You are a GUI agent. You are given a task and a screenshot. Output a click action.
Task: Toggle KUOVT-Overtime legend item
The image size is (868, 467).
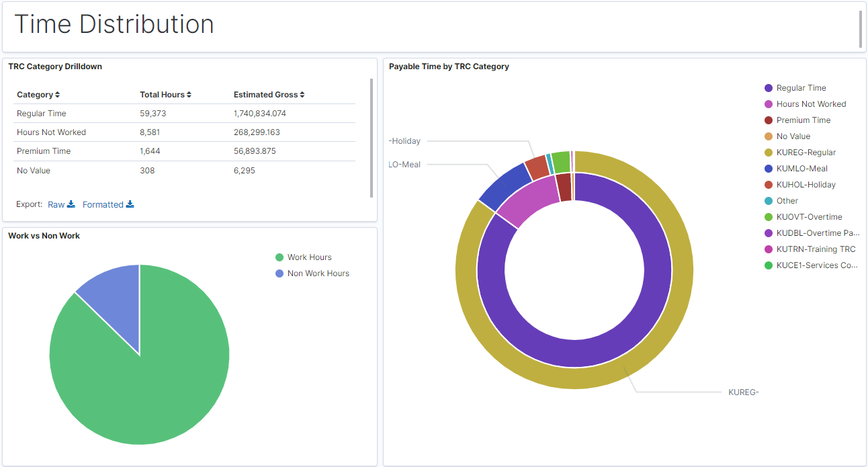(804, 217)
